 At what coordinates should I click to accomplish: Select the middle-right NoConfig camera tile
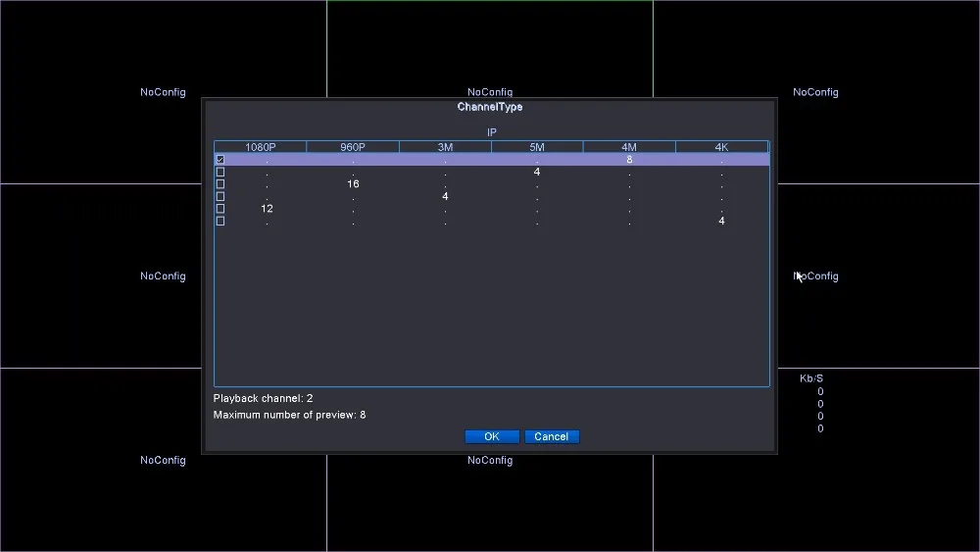point(815,276)
